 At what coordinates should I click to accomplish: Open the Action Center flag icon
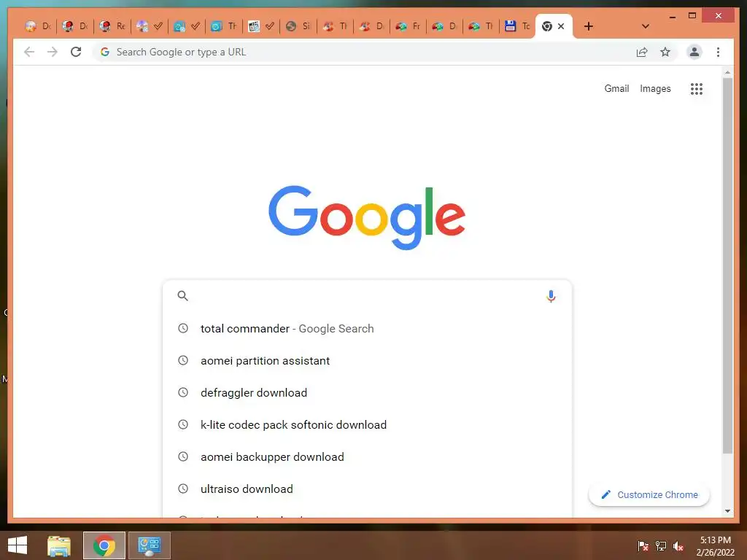click(x=643, y=545)
